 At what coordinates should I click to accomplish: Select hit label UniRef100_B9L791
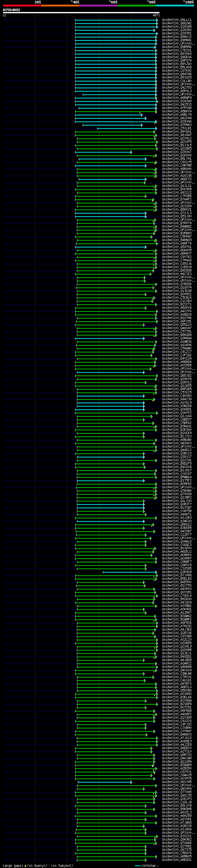tap(176, 159)
